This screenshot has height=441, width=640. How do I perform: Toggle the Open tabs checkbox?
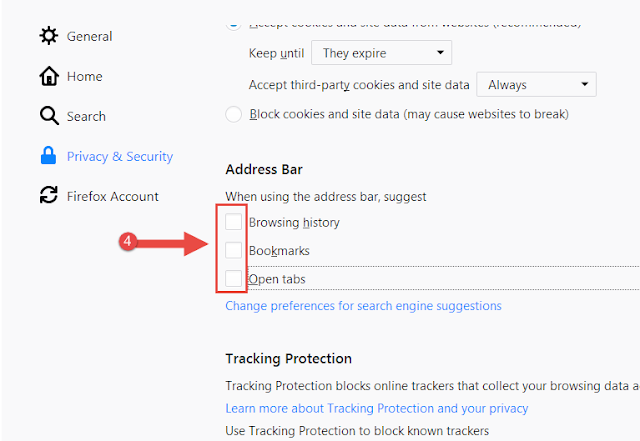click(233, 278)
